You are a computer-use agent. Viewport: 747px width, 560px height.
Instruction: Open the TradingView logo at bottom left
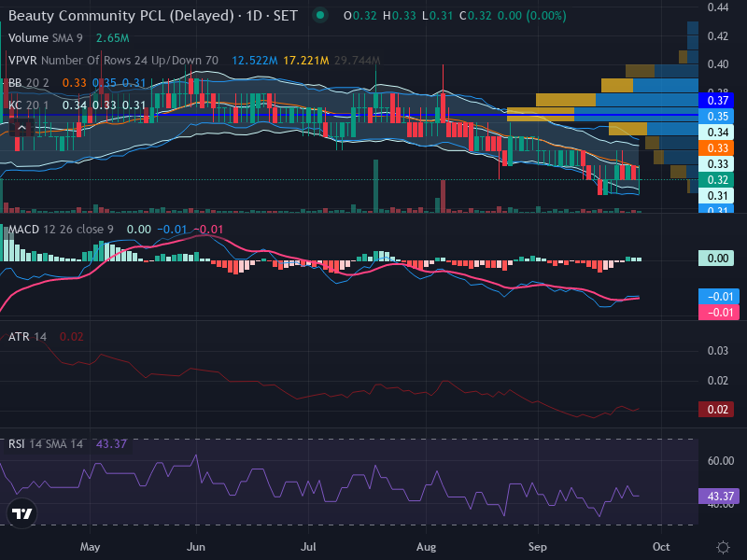[x=21, y=513]
